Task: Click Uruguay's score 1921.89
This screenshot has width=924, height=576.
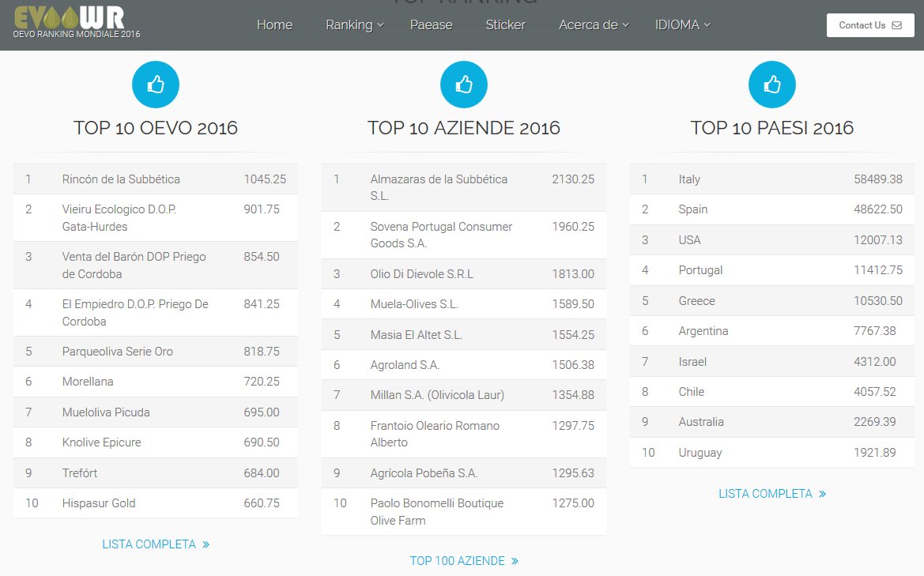Action: (874, 453)
